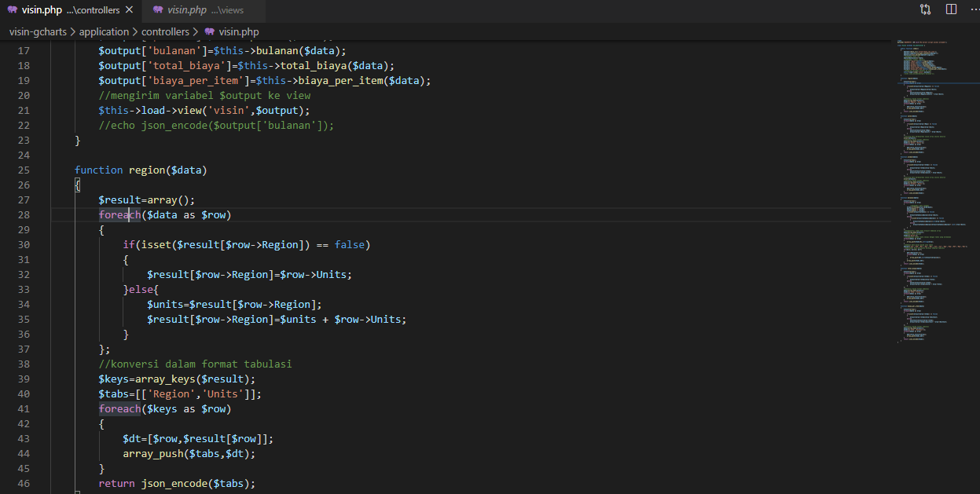Click commented '//echo json_encode' line 22
Image resolution: width=980 pixels, height=494 pixels.
[x=216, y=125]
